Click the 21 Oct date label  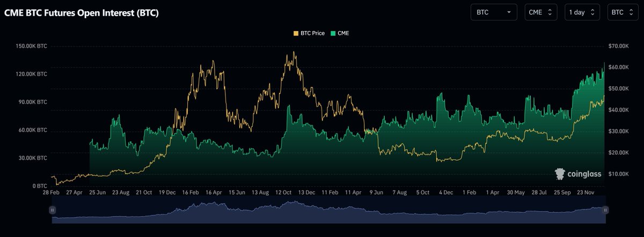(x=144, y=192)
